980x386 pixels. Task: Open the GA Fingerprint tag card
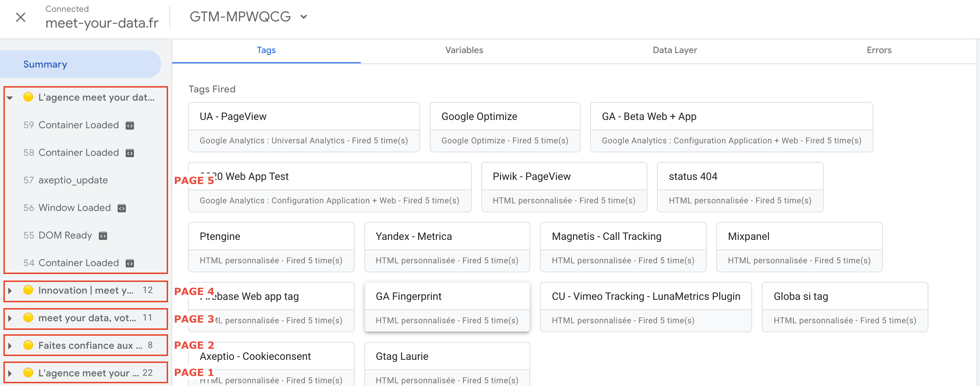[447, 307]
